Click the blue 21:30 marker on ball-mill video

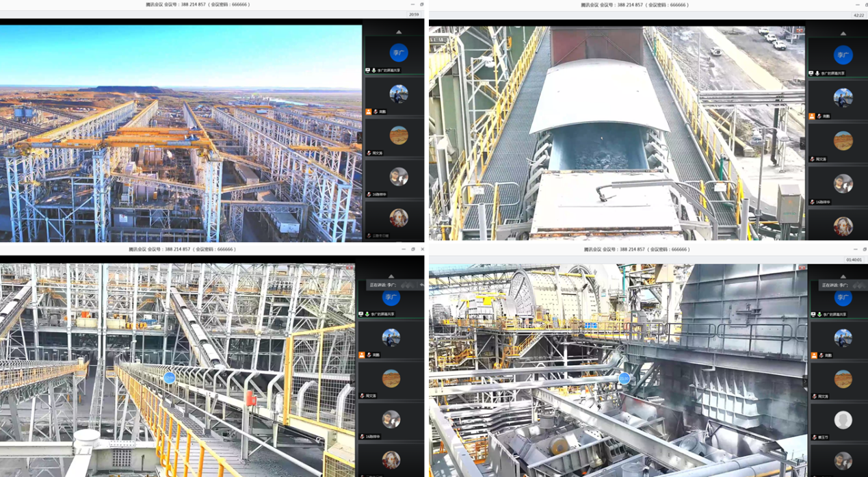tap(624, 378)
